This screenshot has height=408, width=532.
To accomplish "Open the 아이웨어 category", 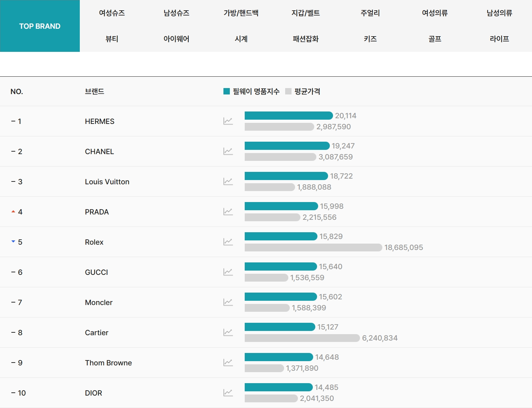I will tap(176, 39).
